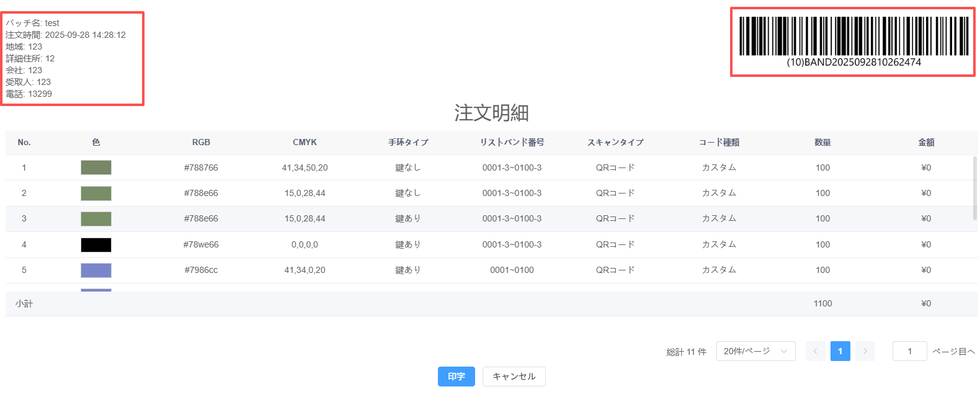Click the blue-purple swatch in row 5
Screen dimensions: 980x397
[x=96, y=270]
